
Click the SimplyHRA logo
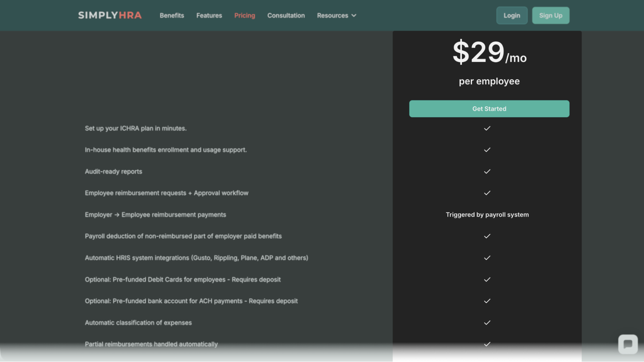[110, 15]
